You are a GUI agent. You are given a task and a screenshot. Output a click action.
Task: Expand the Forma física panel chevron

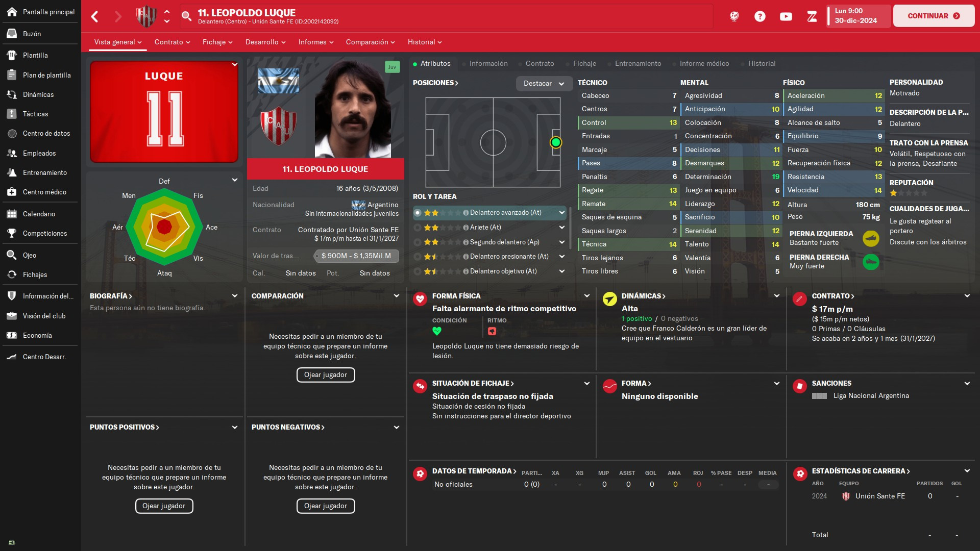tap(587, 296)
